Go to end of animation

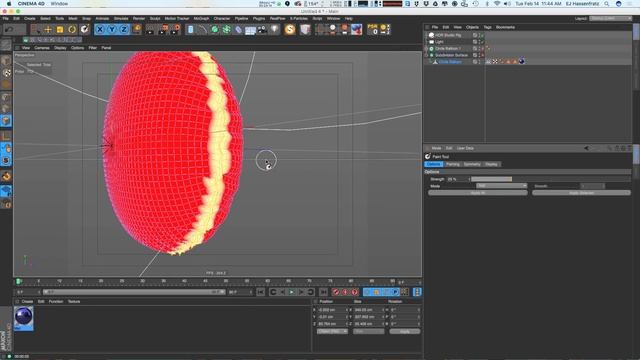pyautogui.click(x=323, y=292)
